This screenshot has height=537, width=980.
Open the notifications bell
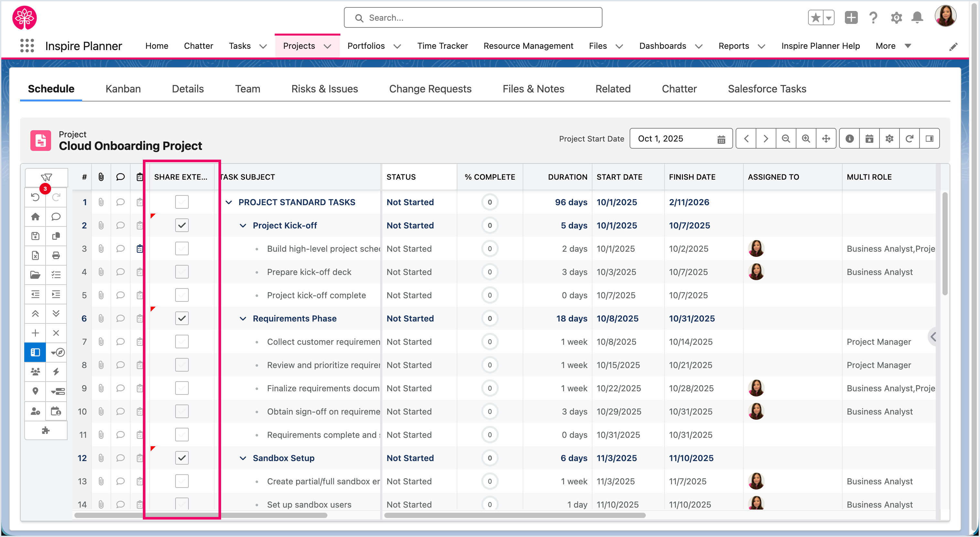917,17
